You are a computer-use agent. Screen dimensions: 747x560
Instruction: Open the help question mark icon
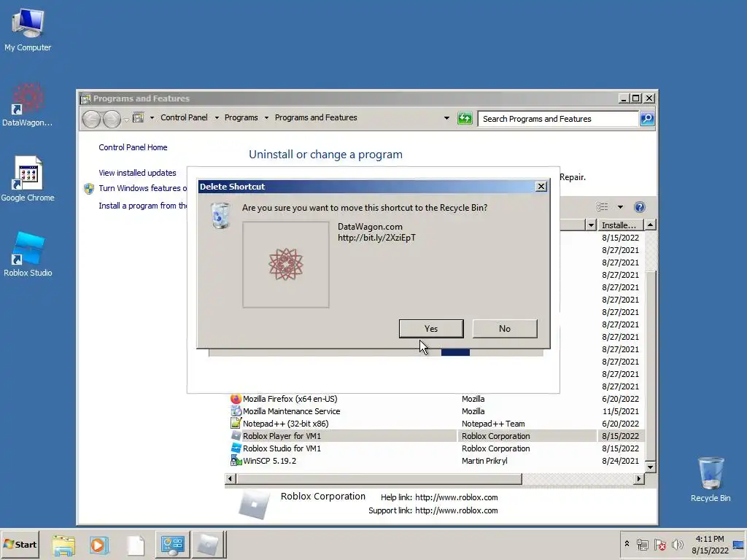639,206
